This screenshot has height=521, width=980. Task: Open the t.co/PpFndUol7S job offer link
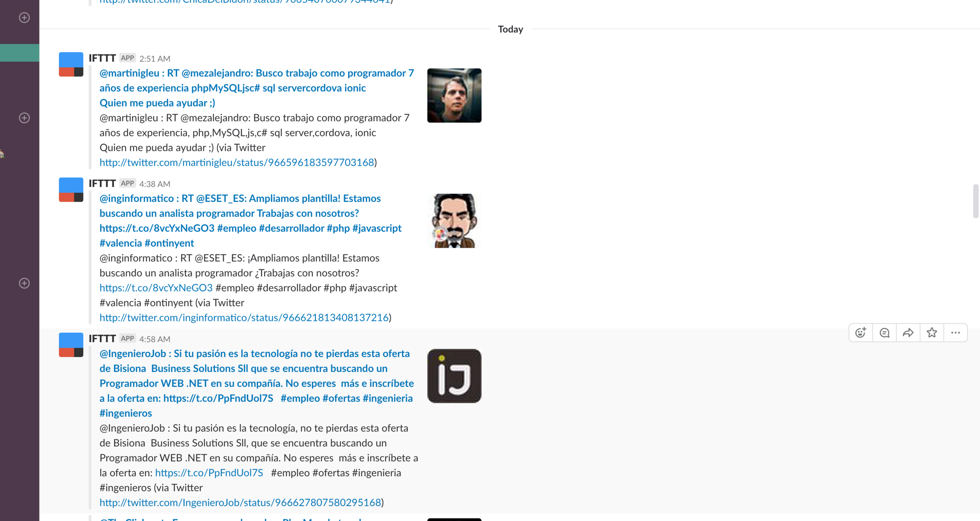(x=209, y=473)
